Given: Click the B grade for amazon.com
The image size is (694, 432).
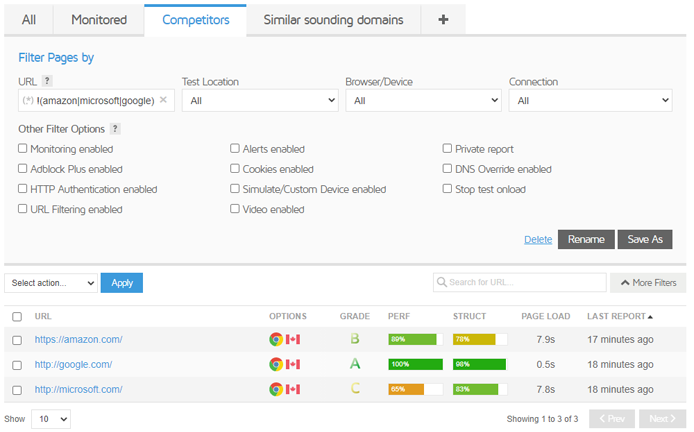Looking at the screenshot, I should pyautogui.click(x=355, y=339).
